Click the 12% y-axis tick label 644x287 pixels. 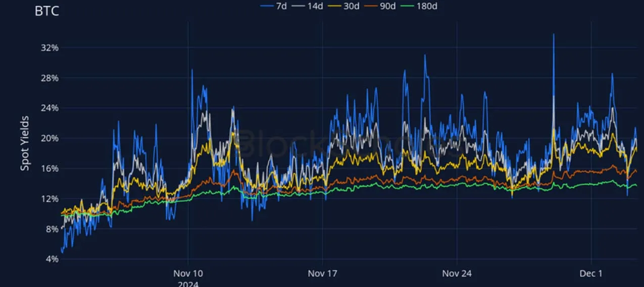pos(50,199)
